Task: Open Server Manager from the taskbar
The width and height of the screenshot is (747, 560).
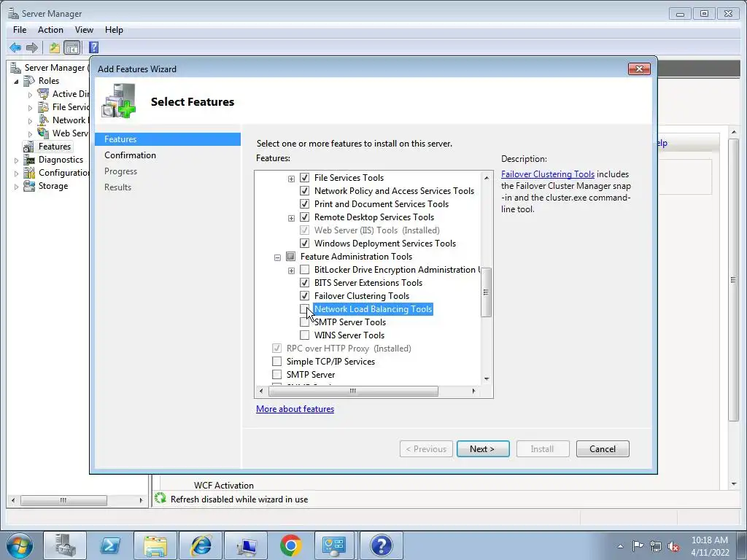Action: pyautogui.click(x=65, y=545)
